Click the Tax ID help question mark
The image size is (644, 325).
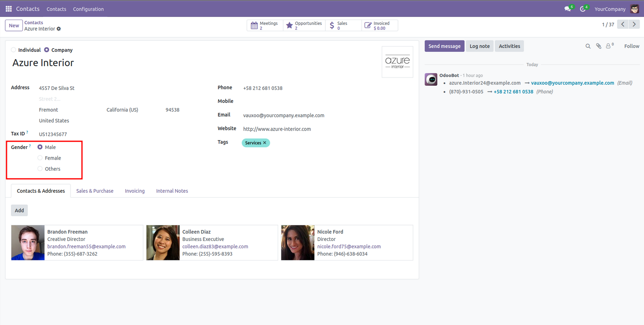coord(27,132)
